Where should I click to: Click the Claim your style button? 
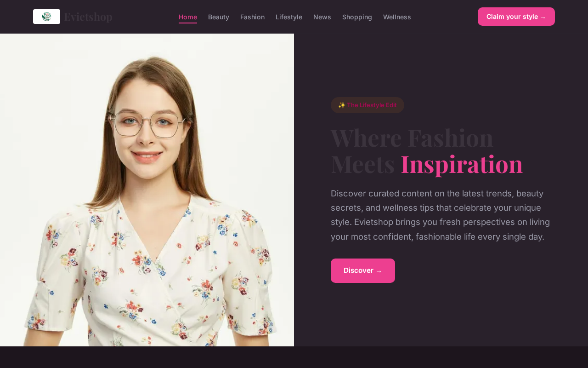[516, 17]
